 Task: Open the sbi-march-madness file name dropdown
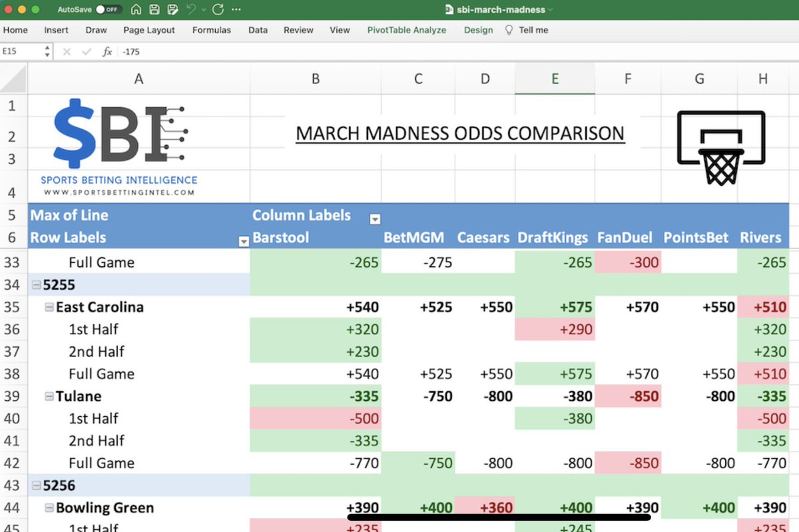[549, 10]
